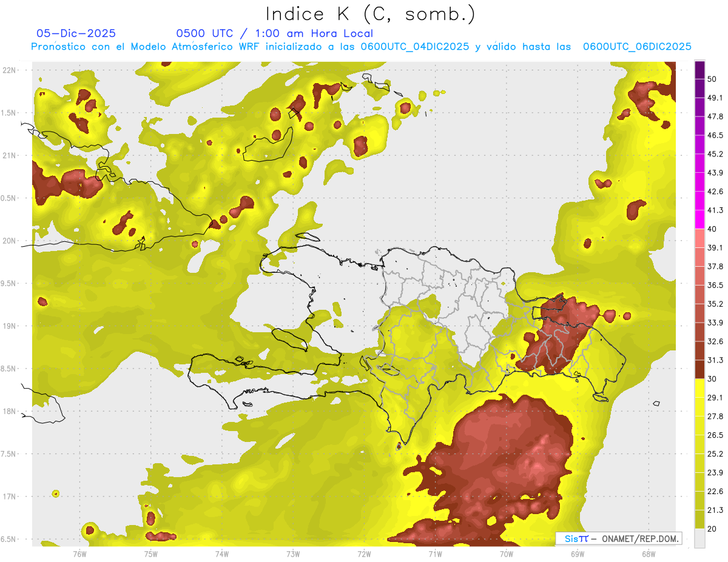The height and width of the screenshot is (562, 728).
Task: Click the 'Pronostico con el Modelo Atmosferico WRF' line
Action: tap(361, 46)
